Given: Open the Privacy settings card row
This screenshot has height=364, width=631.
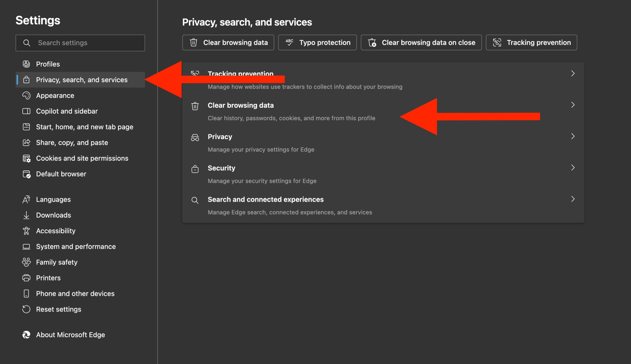Looking at the screenshot, I should coord(383,143).
